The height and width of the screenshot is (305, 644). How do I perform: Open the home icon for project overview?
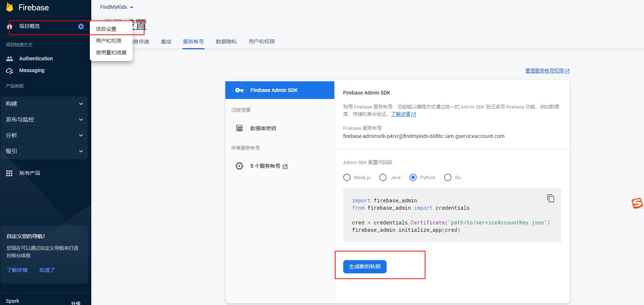(x=10, y=26)
